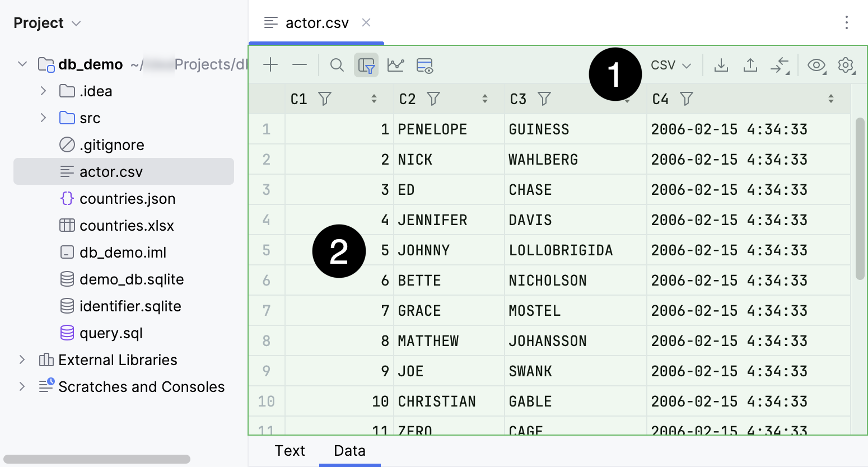
Task: Open the eye view options menu
Action: [816, 65]
